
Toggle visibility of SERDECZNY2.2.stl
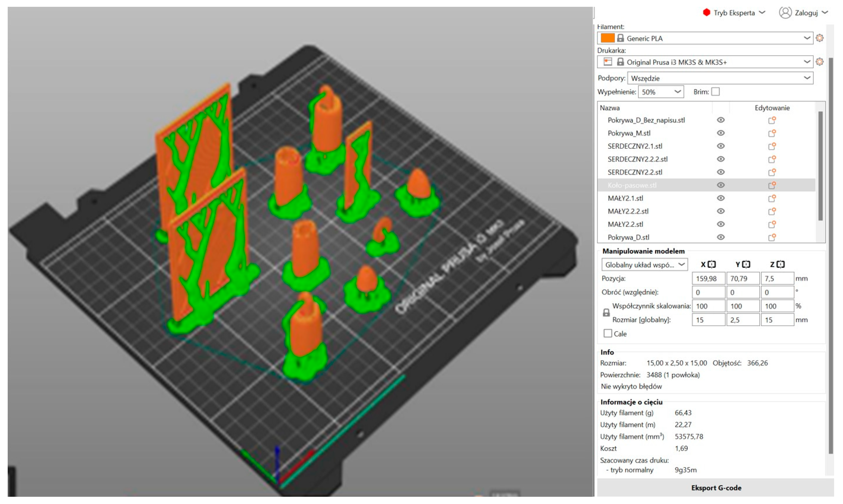[x=721, y=172]
